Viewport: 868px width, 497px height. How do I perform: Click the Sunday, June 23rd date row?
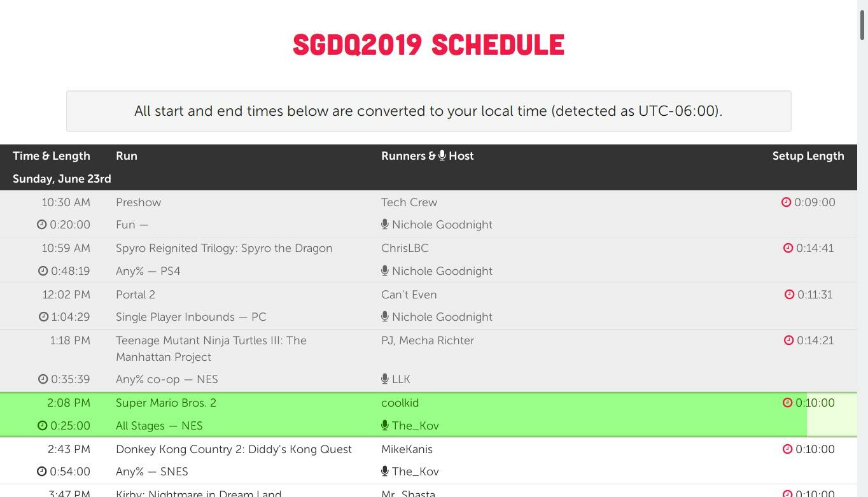(x=62, y=179)
